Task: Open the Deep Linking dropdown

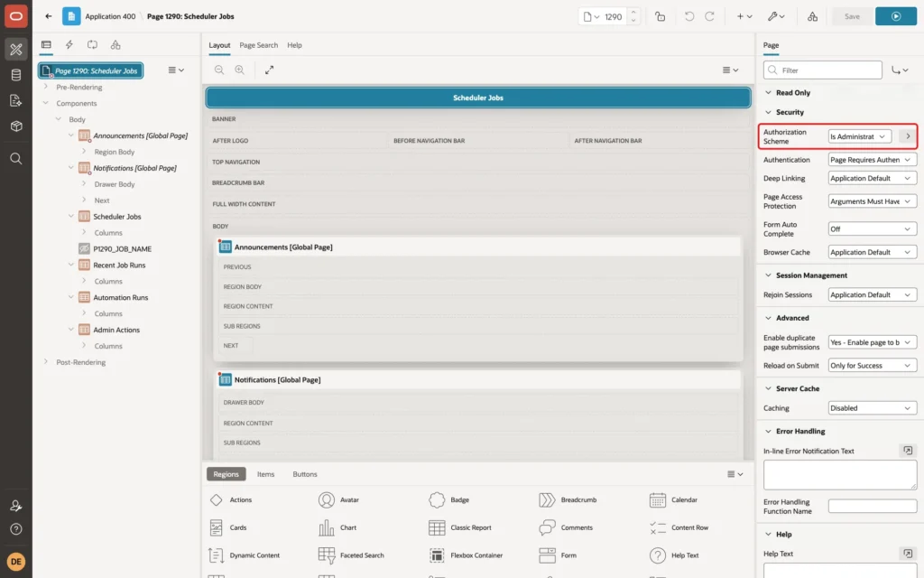Action: click(873, 178)
